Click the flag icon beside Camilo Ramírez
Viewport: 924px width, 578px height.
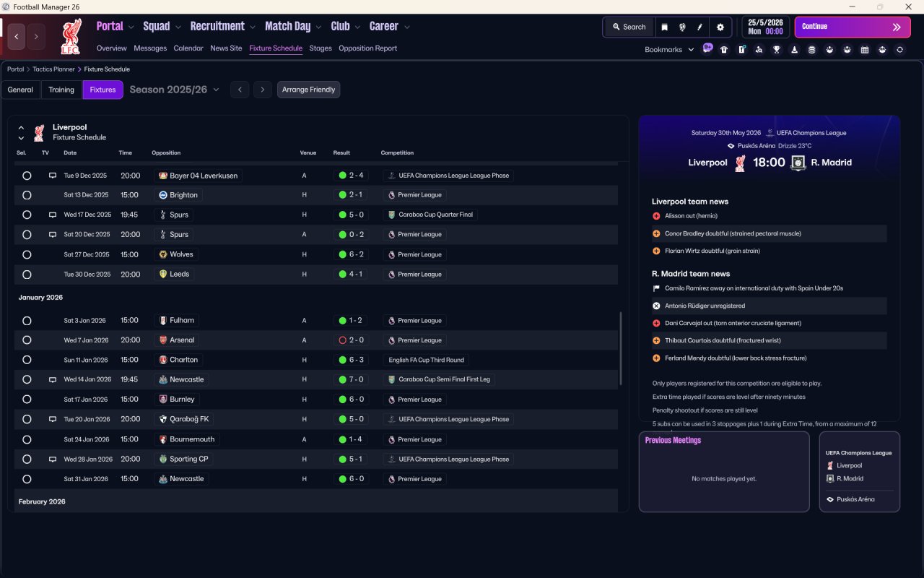pyautogui.click(x=656, y=288)
